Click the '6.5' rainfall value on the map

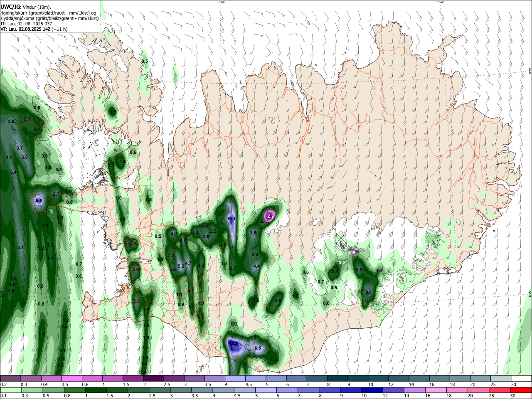click(257, 348)
